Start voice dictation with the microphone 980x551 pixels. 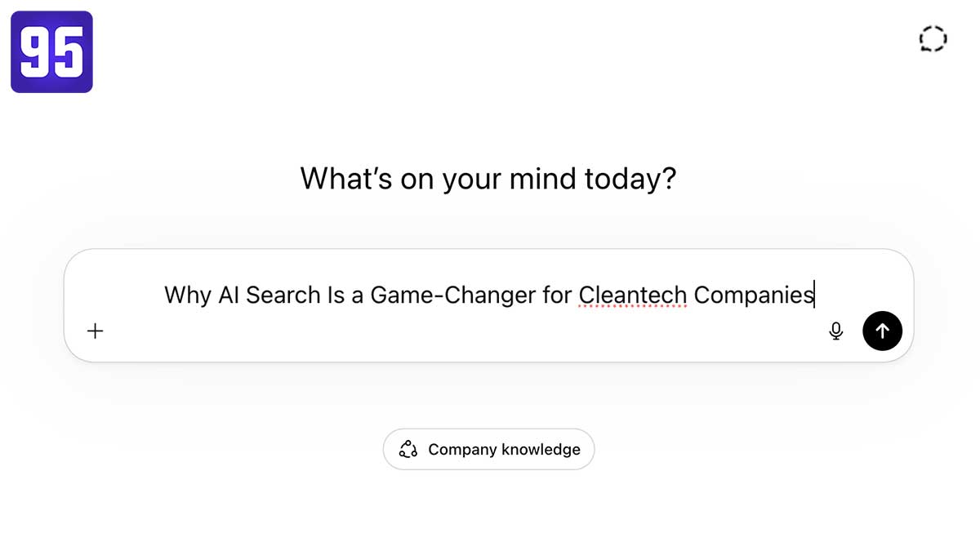[835, 331]
